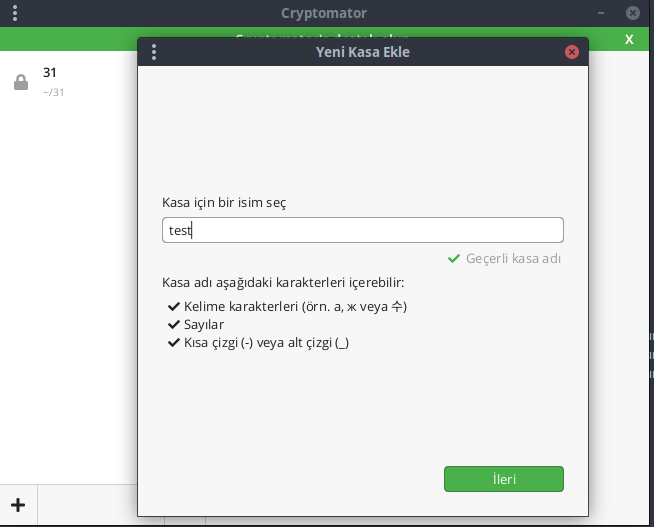Click the Kasa için bir isim seç label
This screenshot has height=527, width=654.
click(224, 203)
